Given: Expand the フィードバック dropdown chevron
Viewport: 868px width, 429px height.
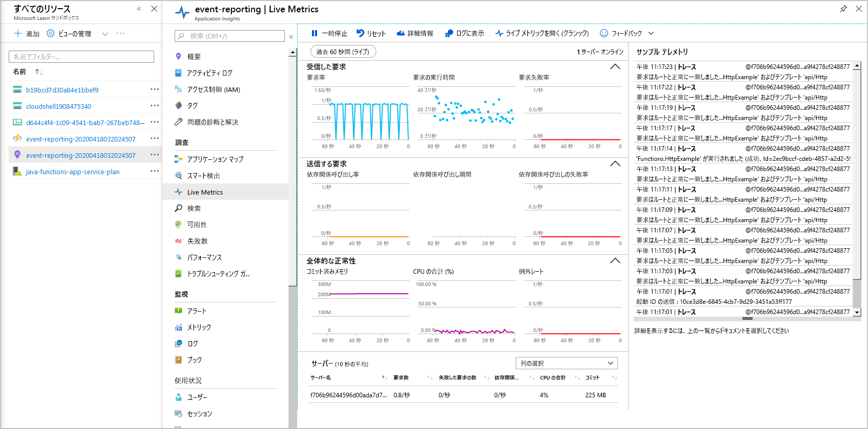Looking at the screenshot, I should [651, 33].
